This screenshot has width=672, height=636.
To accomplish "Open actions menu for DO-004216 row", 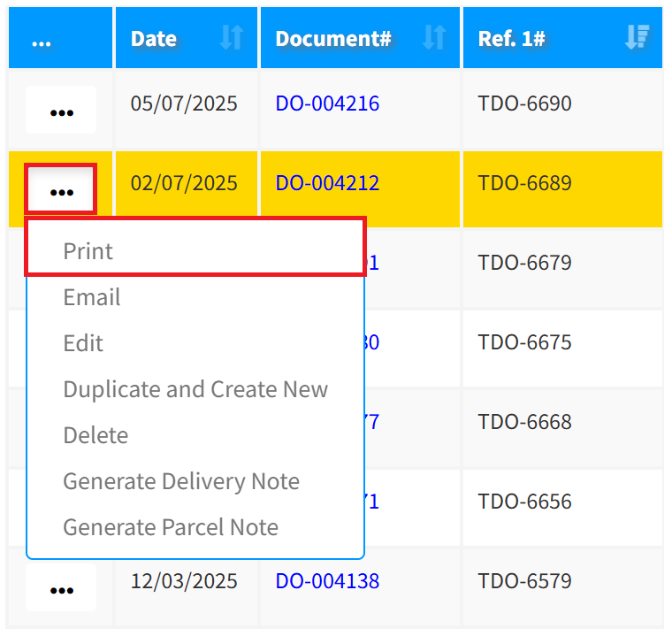I will tap(61, 111).
